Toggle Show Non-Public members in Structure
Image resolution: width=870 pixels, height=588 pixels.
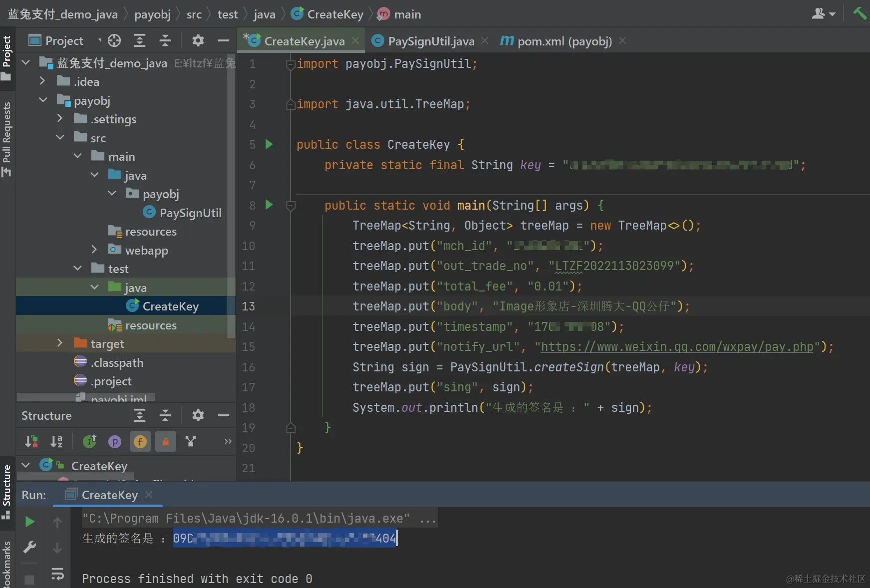(x=166, y=441)
